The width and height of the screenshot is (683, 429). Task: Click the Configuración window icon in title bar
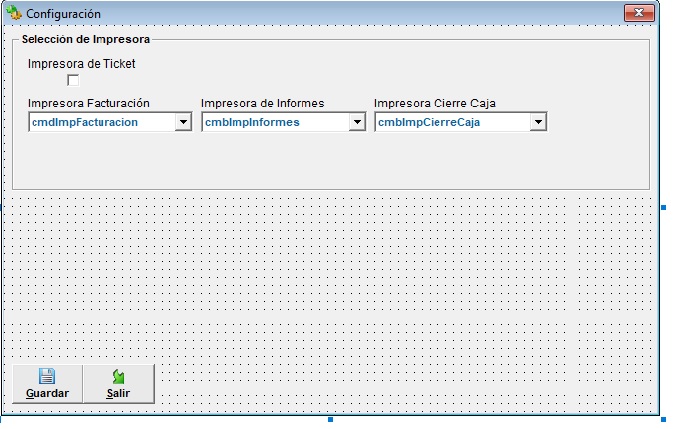14,14
